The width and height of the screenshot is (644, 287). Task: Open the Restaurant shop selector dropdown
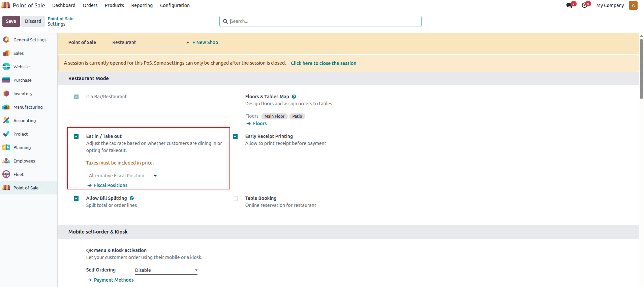[151, 42]
